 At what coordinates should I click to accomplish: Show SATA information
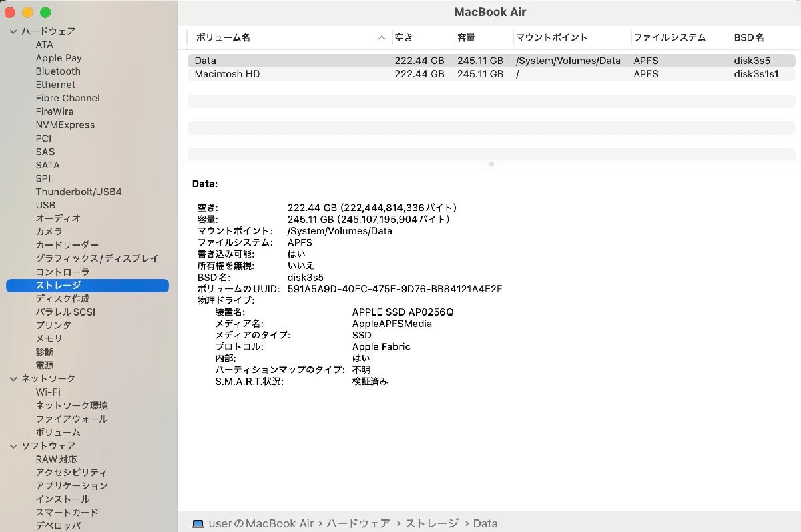[x=47, y=165]
